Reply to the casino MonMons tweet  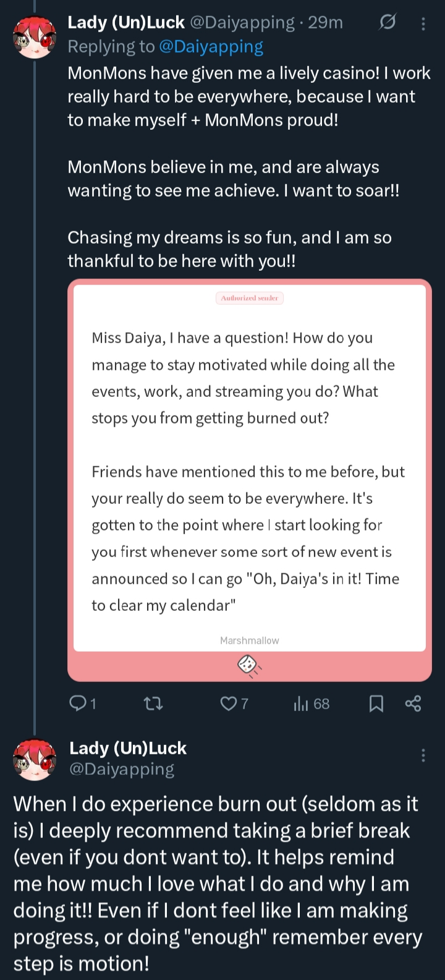point(78,704)
